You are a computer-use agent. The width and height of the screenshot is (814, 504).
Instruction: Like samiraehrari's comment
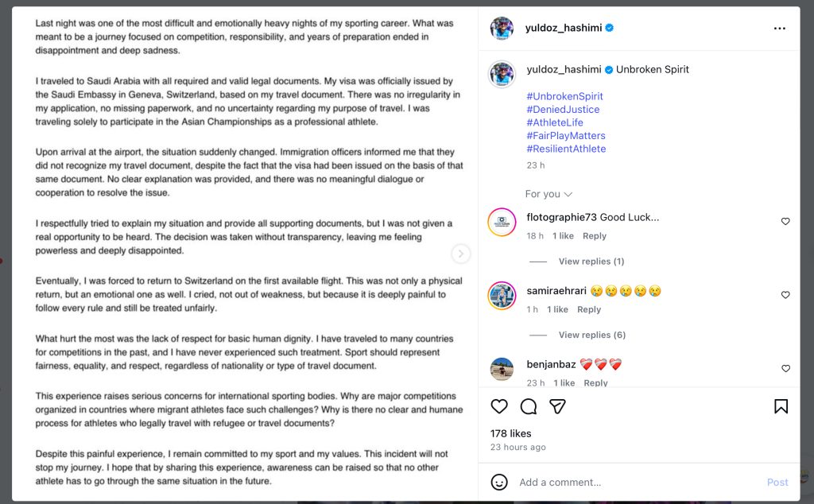[785, 295]
